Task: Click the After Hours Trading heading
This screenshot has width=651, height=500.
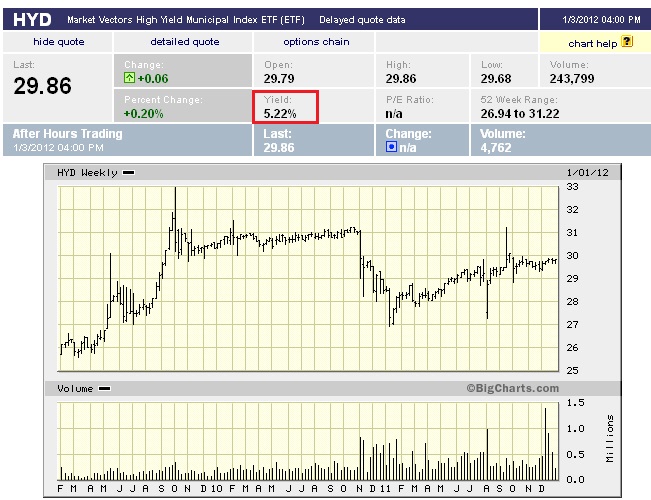Action: pos(68,134)
